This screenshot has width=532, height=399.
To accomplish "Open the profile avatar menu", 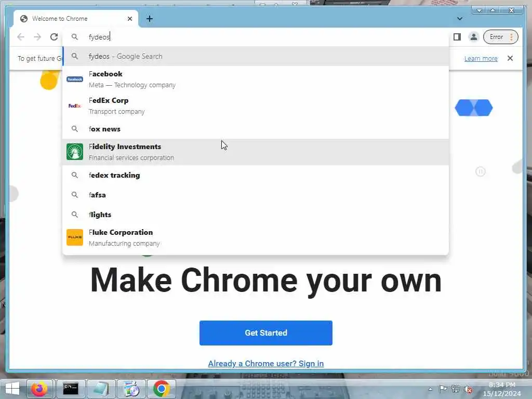I will point(474,37).
